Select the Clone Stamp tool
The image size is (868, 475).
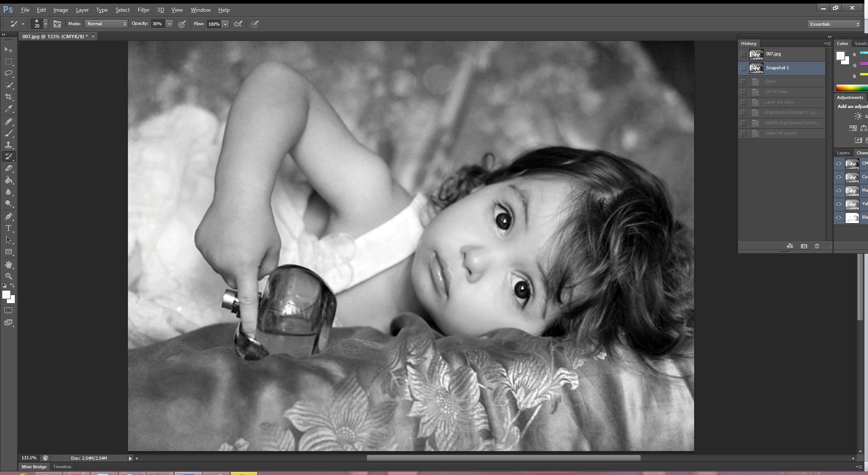point(9,145)
